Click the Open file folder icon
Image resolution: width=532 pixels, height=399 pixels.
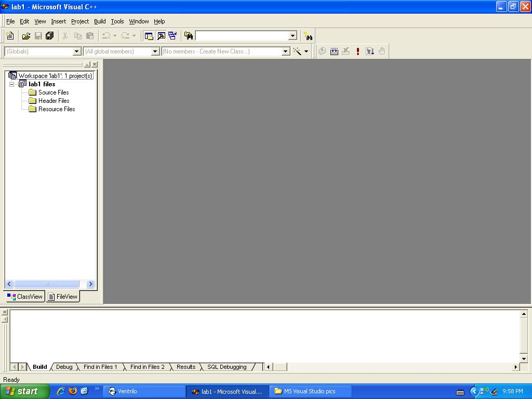click(x=26, y=36)
